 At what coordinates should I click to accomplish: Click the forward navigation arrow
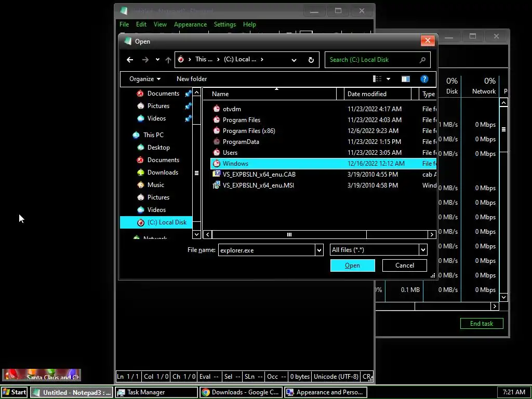point(145,60)
